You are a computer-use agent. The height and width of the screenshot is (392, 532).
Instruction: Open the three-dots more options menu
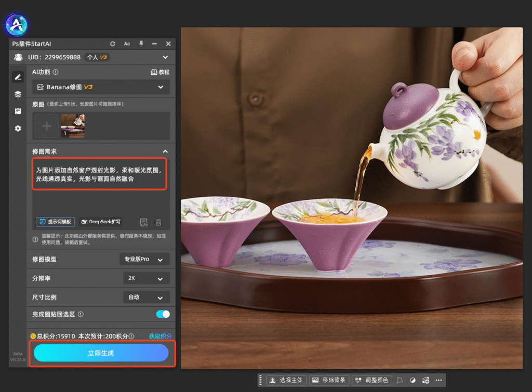438,380
